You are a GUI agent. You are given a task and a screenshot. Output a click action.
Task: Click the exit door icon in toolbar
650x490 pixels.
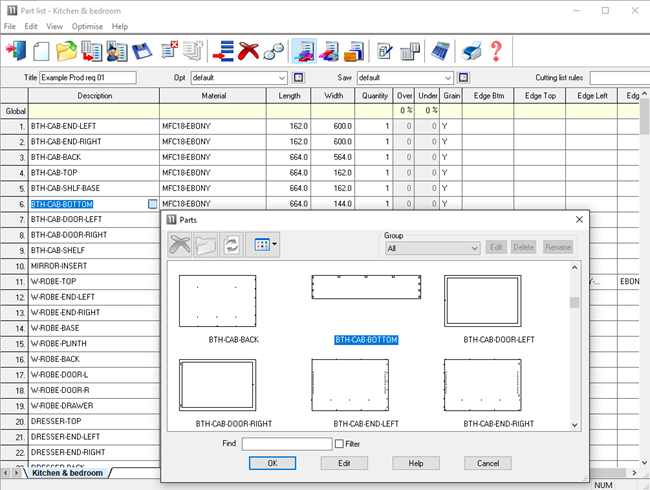pos(16,50)
